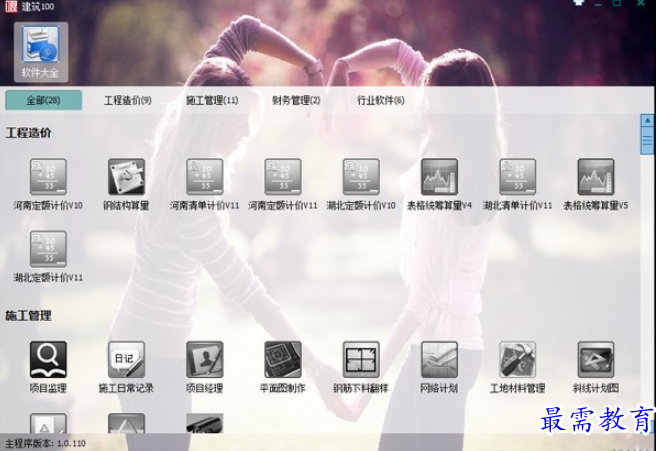Select the 全部(28) tab

[x=43, y=100]
